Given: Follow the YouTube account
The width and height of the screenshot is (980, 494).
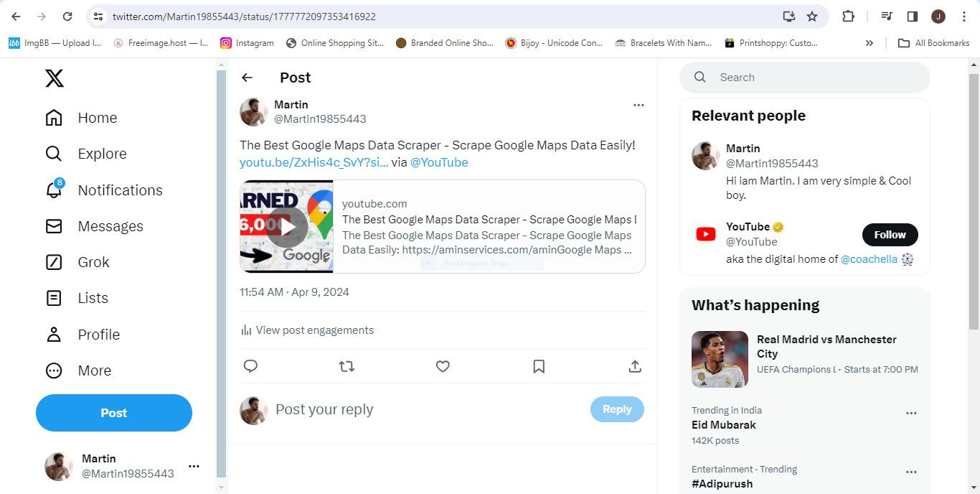Looking at the screenshot, I should 890,235.
